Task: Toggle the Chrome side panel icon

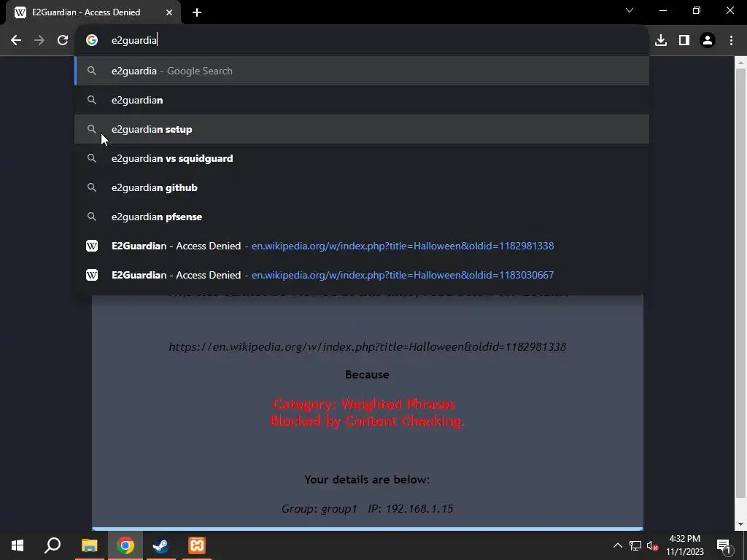Action: (x=684, y=40)
